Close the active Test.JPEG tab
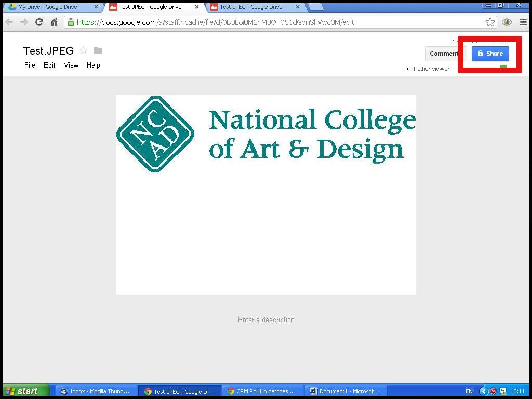This screenshot has width=532, height=399. [x=197, y=7]
